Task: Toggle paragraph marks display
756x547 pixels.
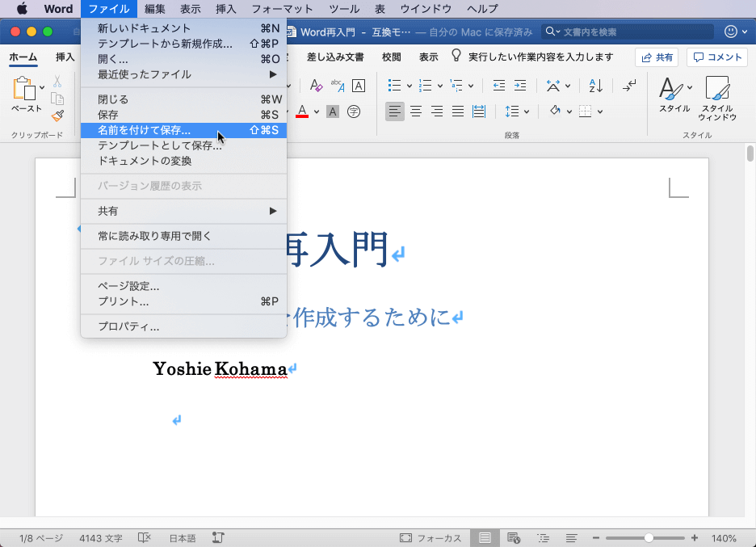Action: (630, 85)
